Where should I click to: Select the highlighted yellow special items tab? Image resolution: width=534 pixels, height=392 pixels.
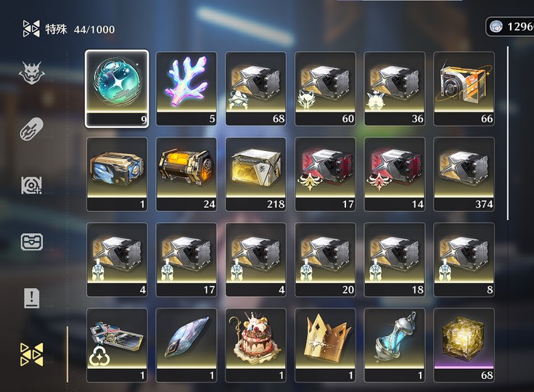32,354
